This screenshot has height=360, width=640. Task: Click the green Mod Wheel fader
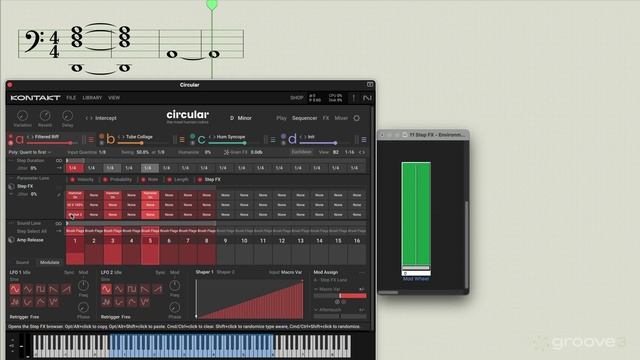coord(416,213)
